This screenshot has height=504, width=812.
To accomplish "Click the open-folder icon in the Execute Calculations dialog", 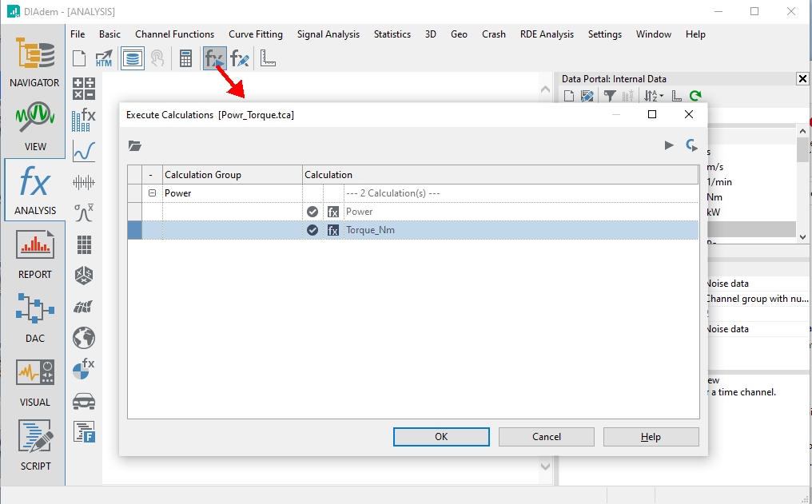I will pos(135,145).
